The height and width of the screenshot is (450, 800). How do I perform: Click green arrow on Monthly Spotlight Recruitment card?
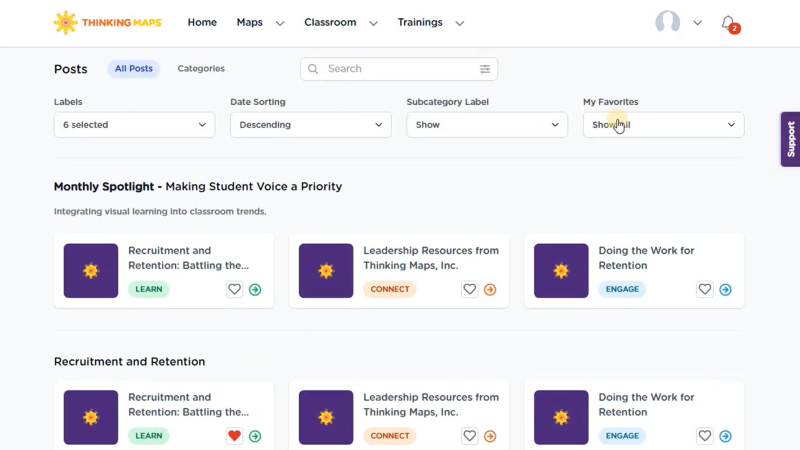pyautogui.click(x=255, y=290)
